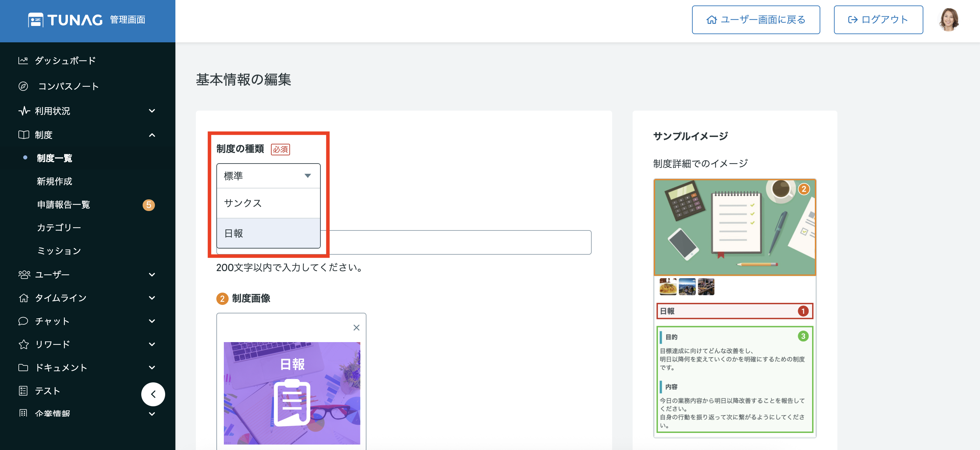Click the 申請報告一覧 badge showing 5
The image size is (980, 450).
[x=148, y=205]
